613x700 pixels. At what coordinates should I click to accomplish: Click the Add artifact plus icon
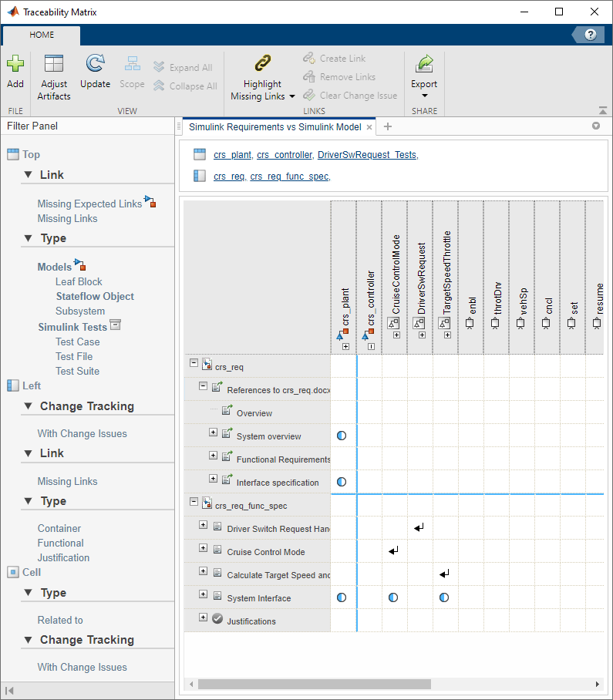[15, 64]
